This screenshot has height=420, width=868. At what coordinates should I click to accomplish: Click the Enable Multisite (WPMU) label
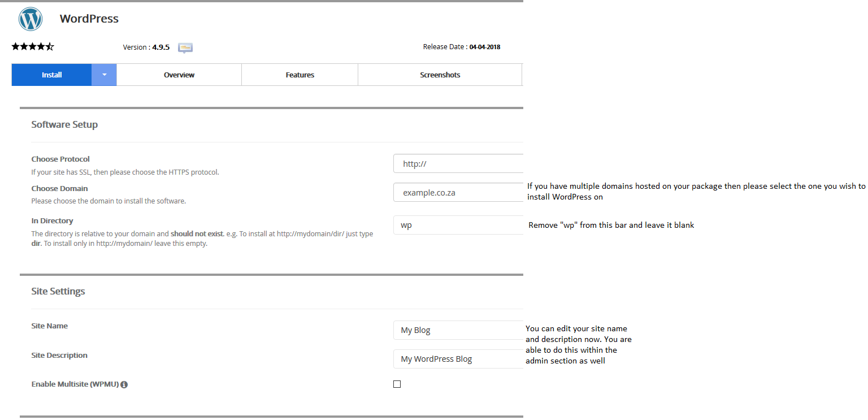point(75,384)
